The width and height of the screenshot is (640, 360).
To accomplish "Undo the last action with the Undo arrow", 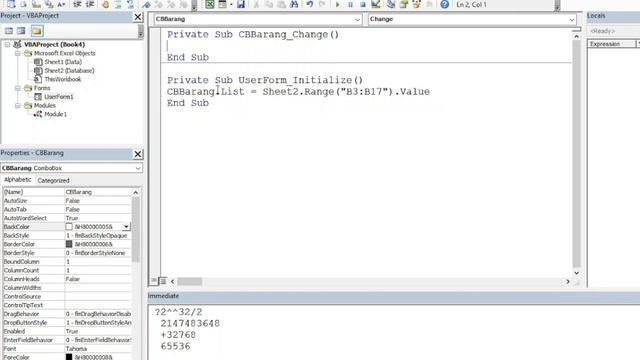I will tap(310, 4).
